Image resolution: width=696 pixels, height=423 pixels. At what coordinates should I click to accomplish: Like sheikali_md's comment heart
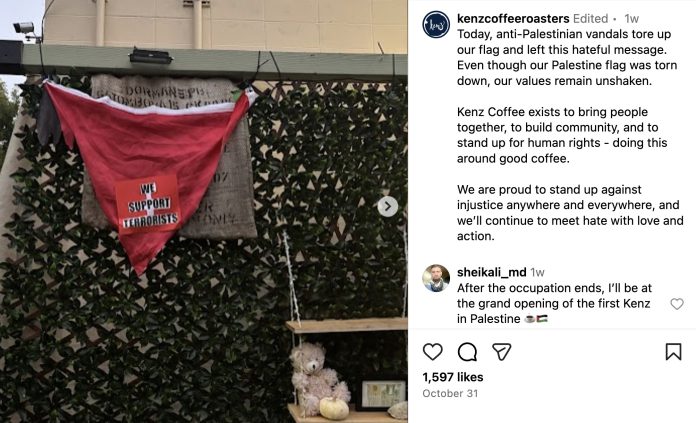pyautogui.click(x=676, y=304)
